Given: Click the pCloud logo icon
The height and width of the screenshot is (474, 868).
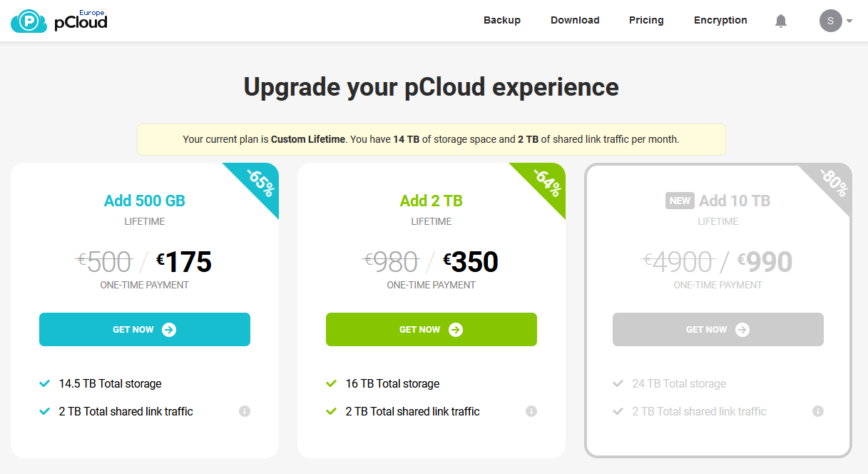Looking at the screenshot, I should pos(29,21).
